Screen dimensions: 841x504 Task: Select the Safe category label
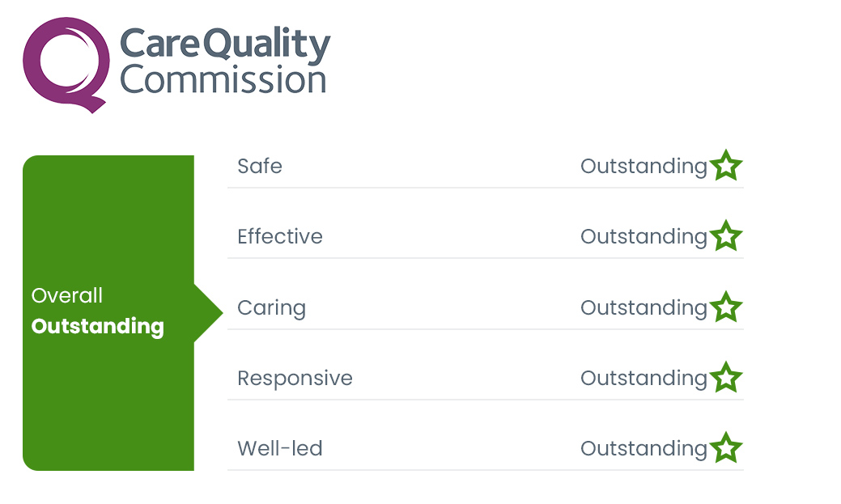tap(260, 167)
